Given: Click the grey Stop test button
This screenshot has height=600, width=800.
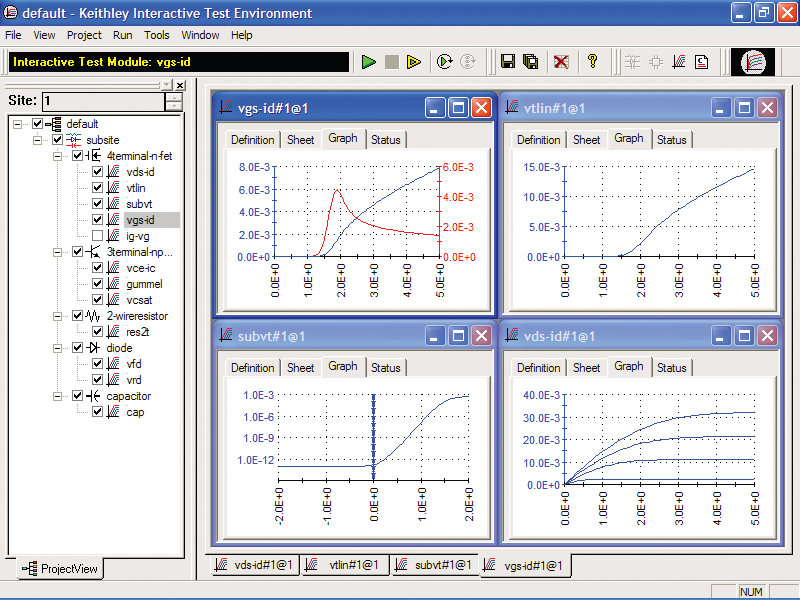Looking at the screenshot, I should click(x=391, y=62).
